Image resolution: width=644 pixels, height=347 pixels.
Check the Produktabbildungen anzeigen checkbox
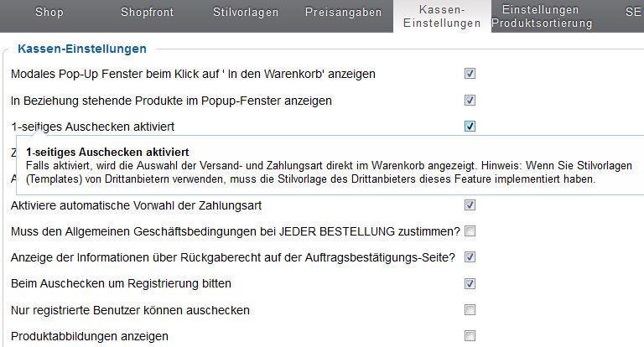(x=470, y=336)
